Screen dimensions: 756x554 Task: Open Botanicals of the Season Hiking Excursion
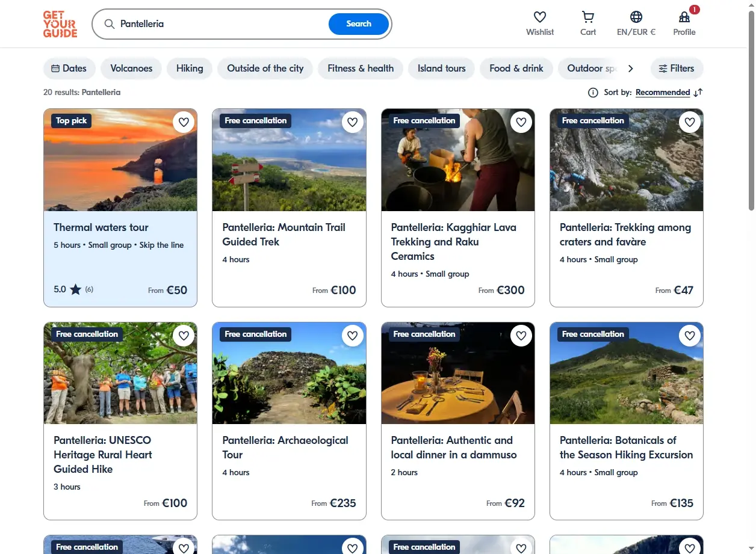pos(627,448)
